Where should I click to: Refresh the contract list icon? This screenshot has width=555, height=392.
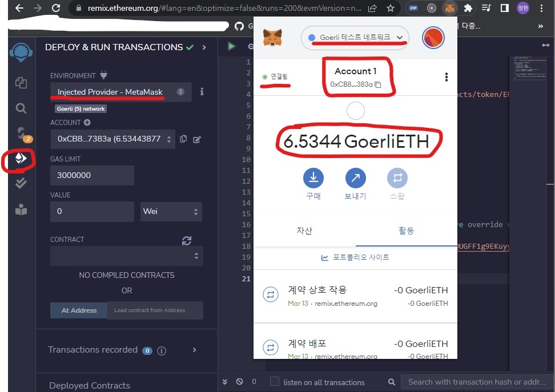(x=187, y=241)
